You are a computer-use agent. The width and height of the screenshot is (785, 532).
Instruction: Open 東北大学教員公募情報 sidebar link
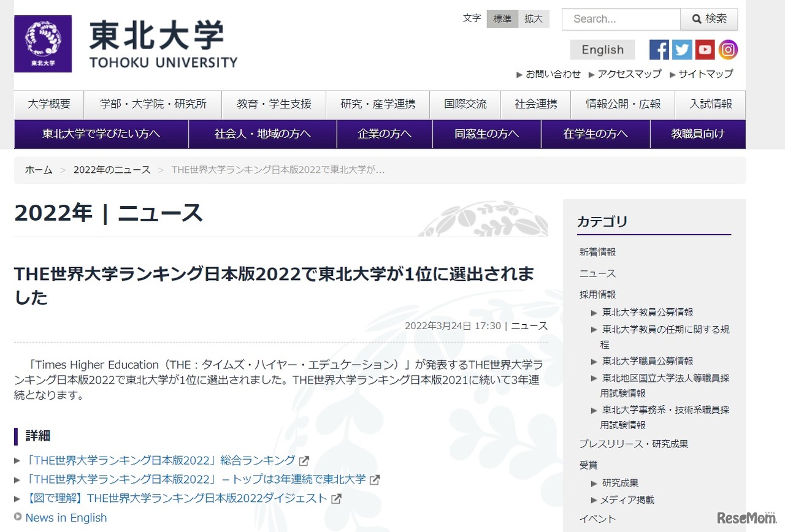pyautogui.click(x=648, y=313)
